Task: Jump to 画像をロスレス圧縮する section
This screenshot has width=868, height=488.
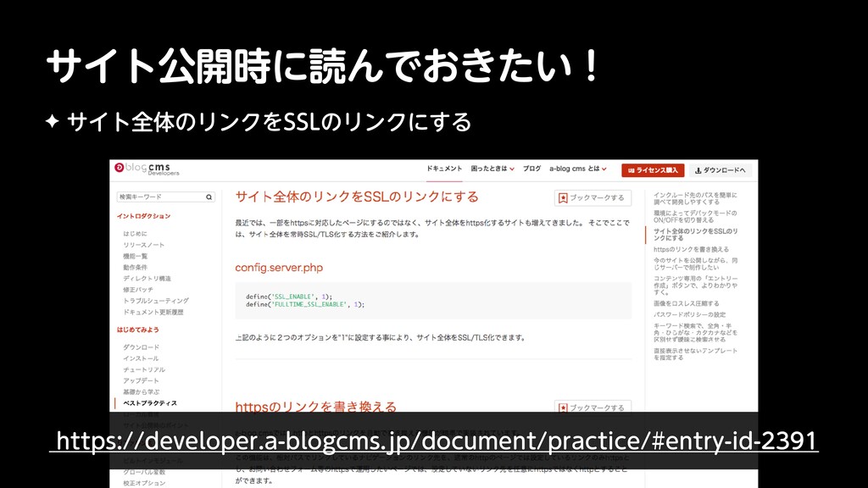Action: coord(687,303)
